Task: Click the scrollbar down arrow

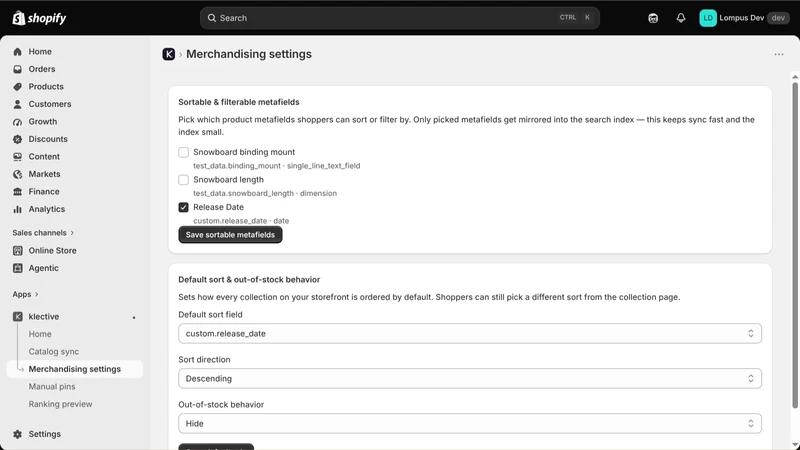Action: point(795,444)
